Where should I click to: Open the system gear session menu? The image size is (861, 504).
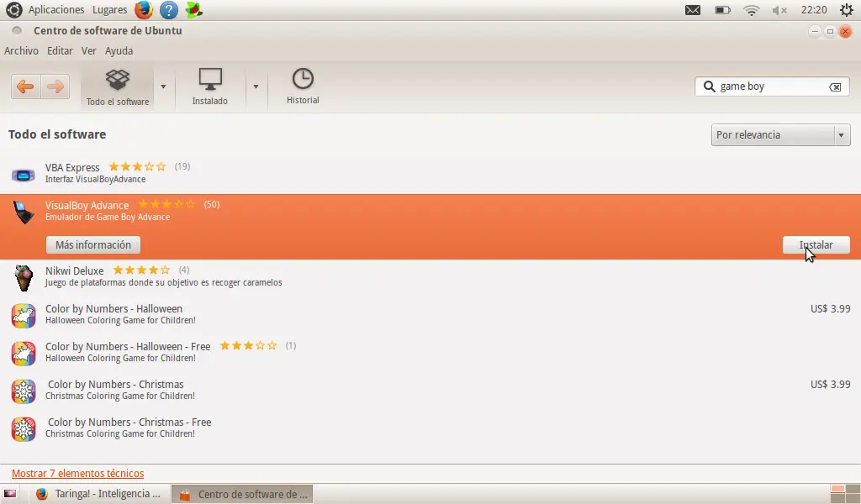tap(847, 10)
